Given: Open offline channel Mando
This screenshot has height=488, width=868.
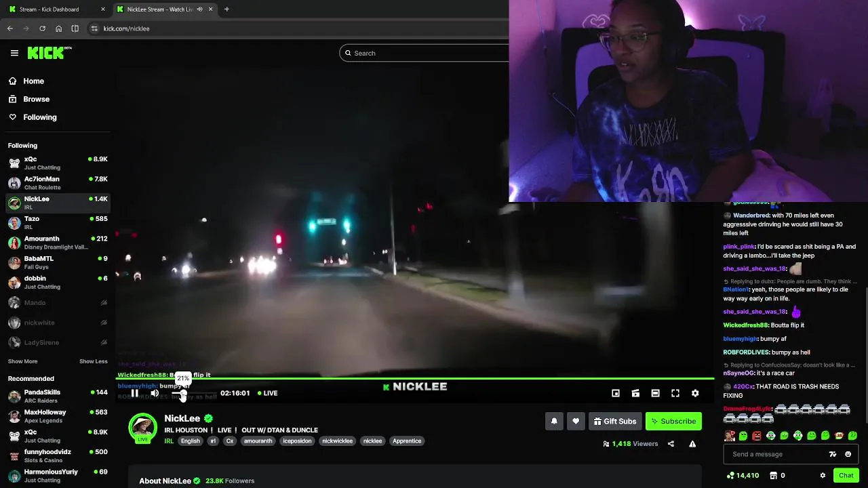Looking at the screenshot, I should [58, 303].
